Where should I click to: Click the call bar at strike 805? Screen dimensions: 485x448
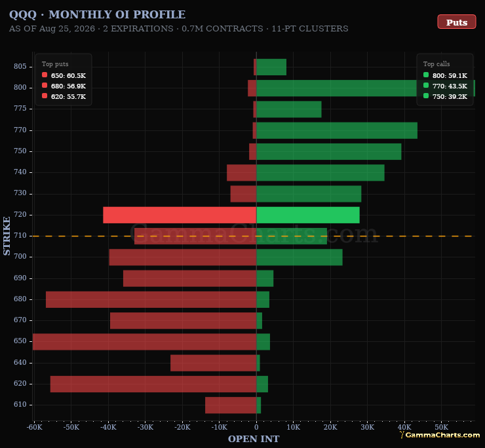coord(271,67)
